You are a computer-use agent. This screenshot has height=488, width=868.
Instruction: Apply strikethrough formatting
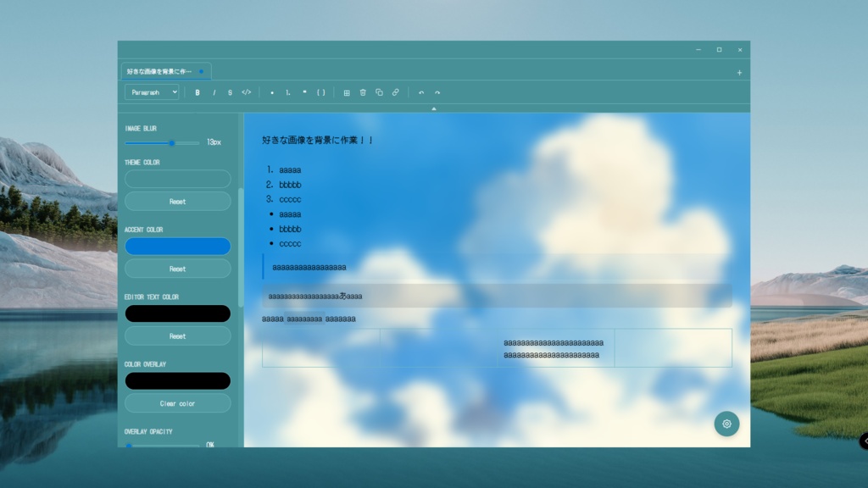pyautogui.click(x=230, y=92)
